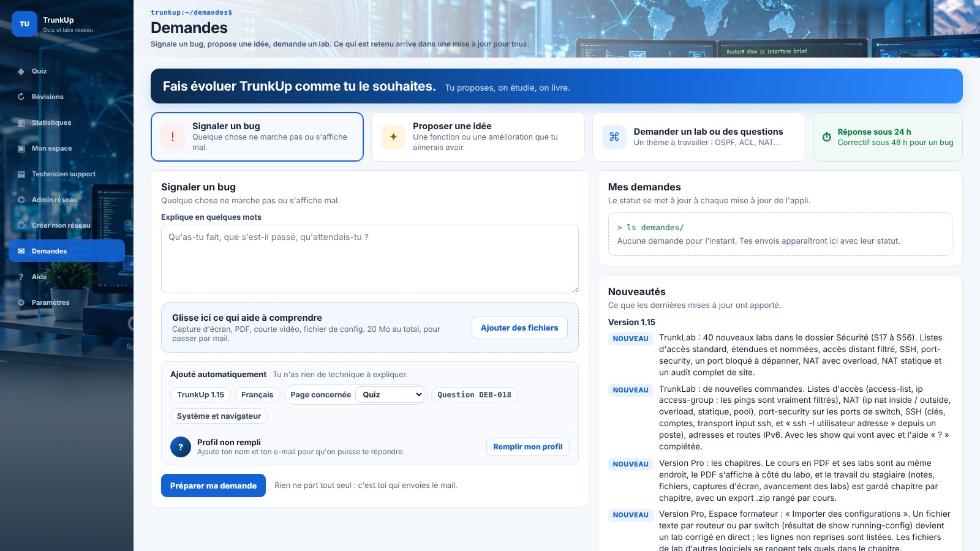Go to Révisions section
This screenshot has height=551, width=980.
tap(67, 97)
